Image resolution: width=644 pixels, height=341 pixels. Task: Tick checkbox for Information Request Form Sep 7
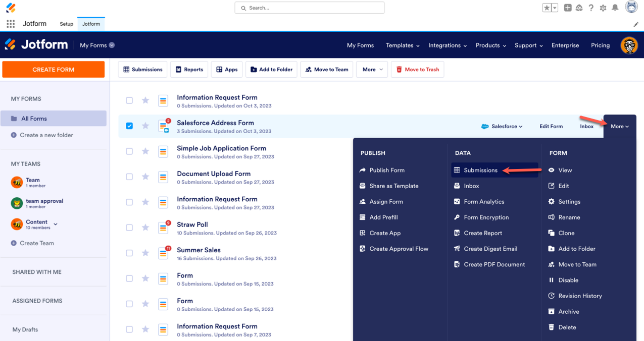tap(129, 329)
